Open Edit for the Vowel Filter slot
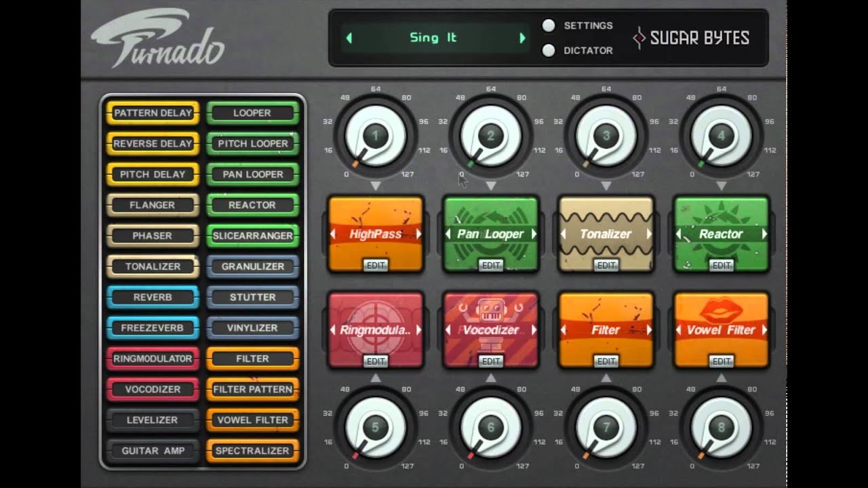The width and height of the screenshot is (868, 488). click(722, 362)
